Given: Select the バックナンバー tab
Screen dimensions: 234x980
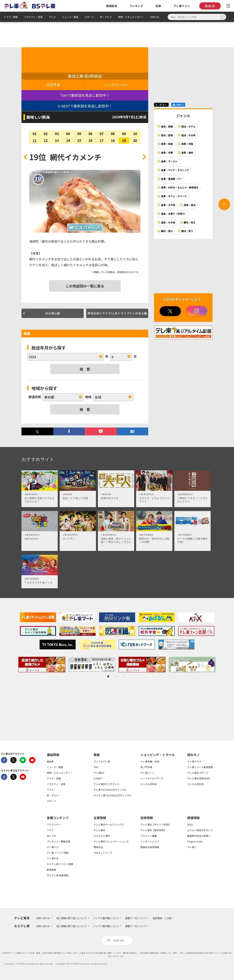Looking at the screenshot, I should [x=116, y=85].
